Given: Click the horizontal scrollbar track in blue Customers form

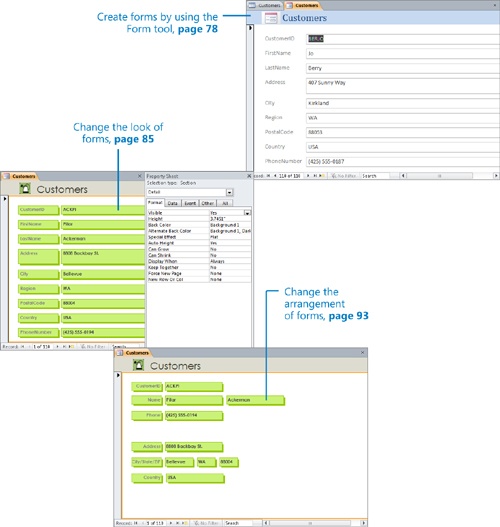Looking at the screenshot, I should pyautogui.click(x=449, y=175).
